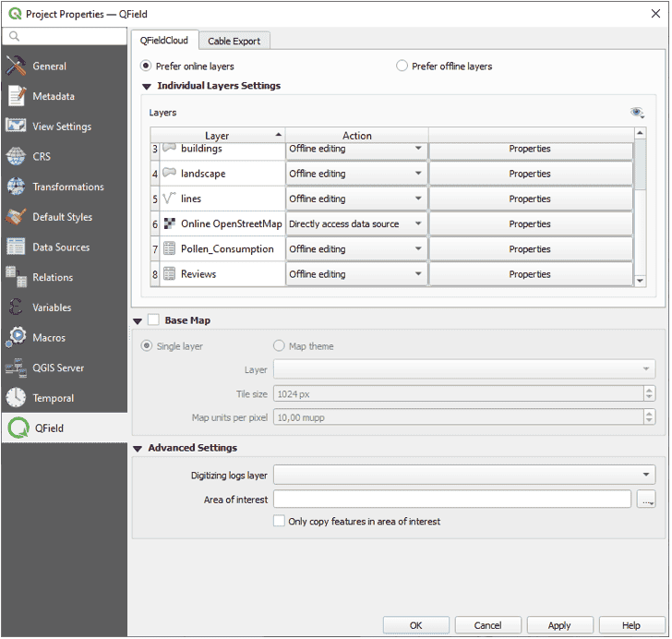Click the Area of interest browse button
The image size is (672, 639).
pyautogui.click(x=646, y=500)
